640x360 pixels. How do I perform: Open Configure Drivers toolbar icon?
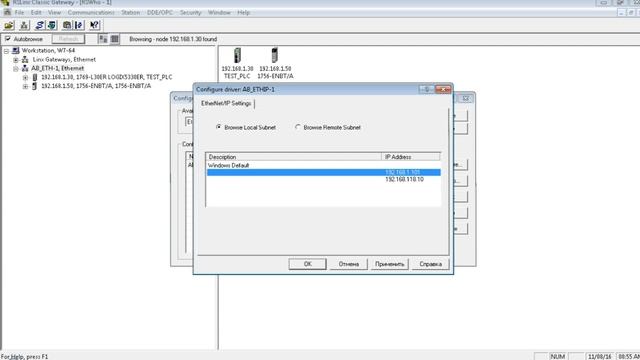[39, 25]
